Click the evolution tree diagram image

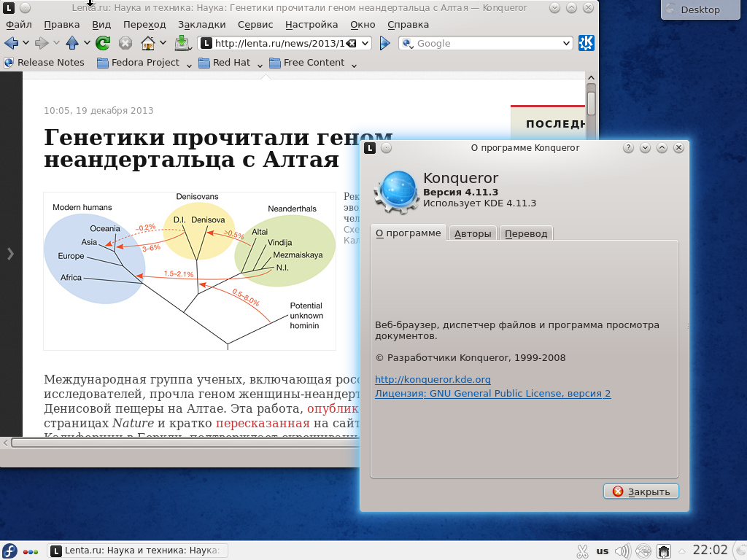point(190,271)
